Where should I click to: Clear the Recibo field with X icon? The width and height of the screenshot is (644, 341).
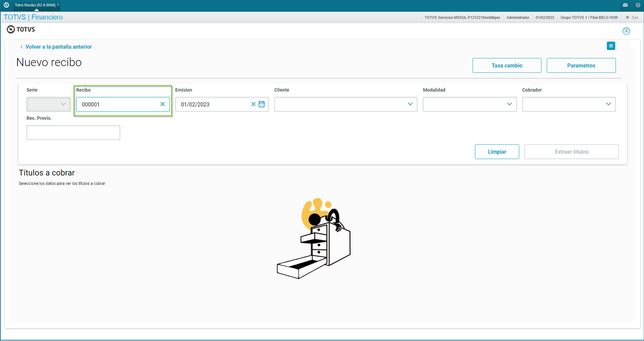(163, 104)
